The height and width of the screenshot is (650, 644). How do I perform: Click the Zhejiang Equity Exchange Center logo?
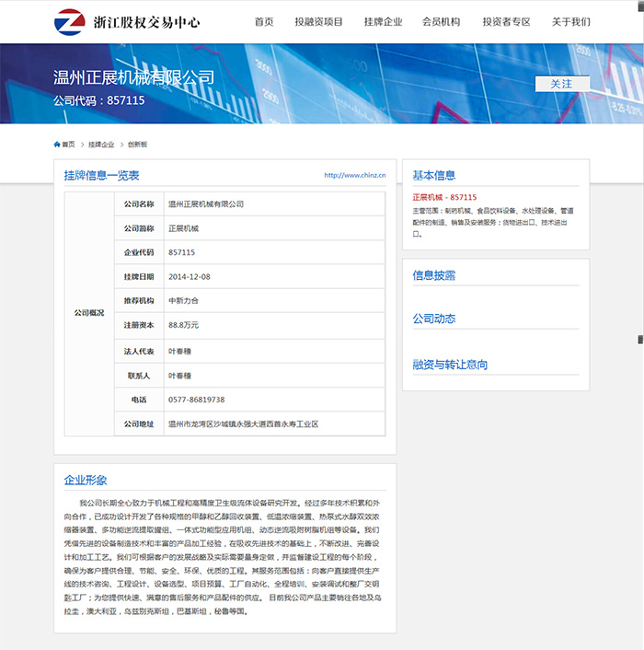(127, 21)
